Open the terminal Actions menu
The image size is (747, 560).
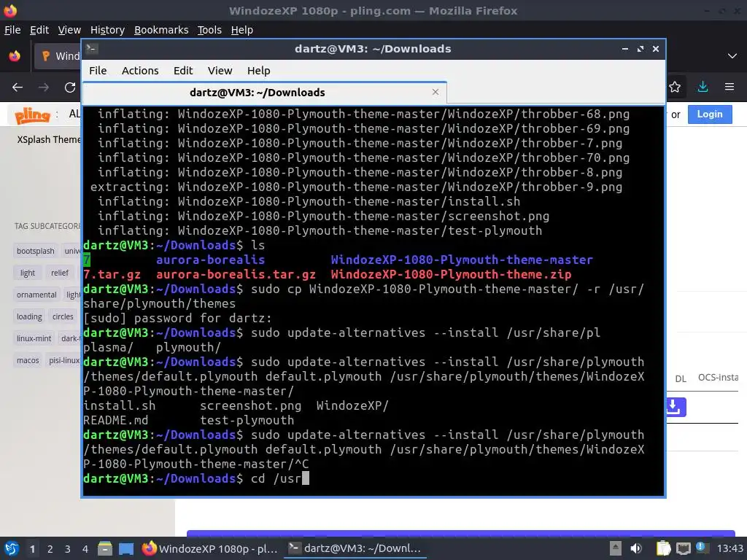(x=140, y=71)
